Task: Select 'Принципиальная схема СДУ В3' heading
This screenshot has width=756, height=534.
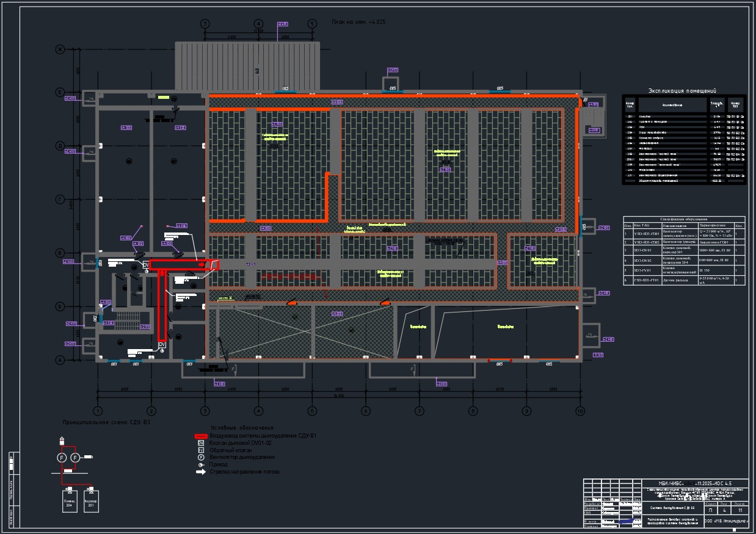Action: click(x=106, y=422)
